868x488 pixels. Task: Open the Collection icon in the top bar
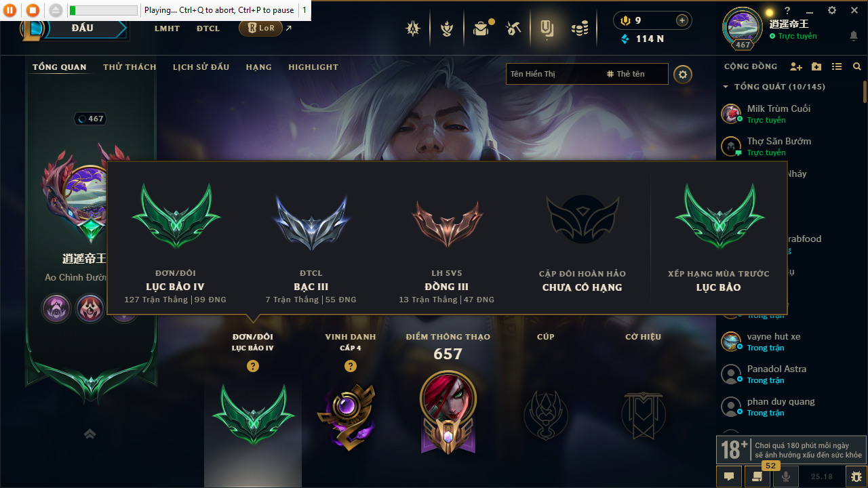coord(547,28)
